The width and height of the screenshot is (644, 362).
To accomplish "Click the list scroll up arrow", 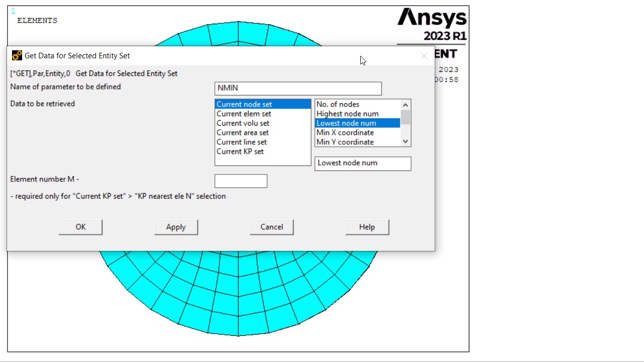I will click(406, 105).
